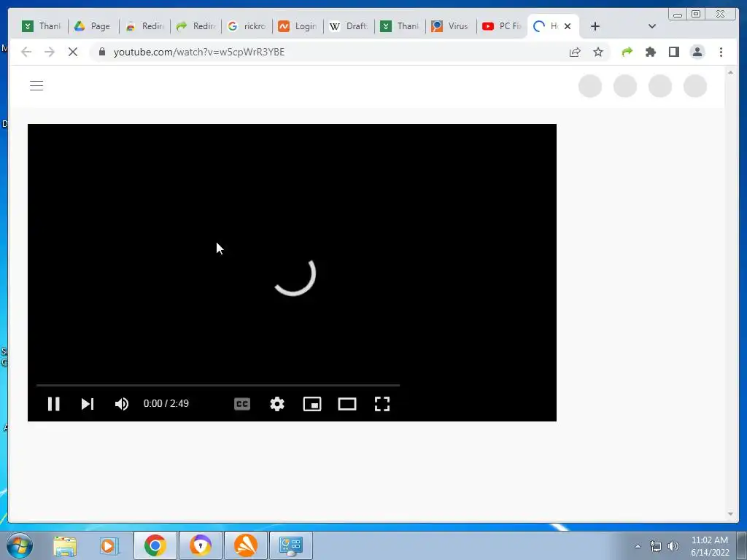Share this page icon in address bar
Viewport: 747px width, 560px height.
(575, 52)
